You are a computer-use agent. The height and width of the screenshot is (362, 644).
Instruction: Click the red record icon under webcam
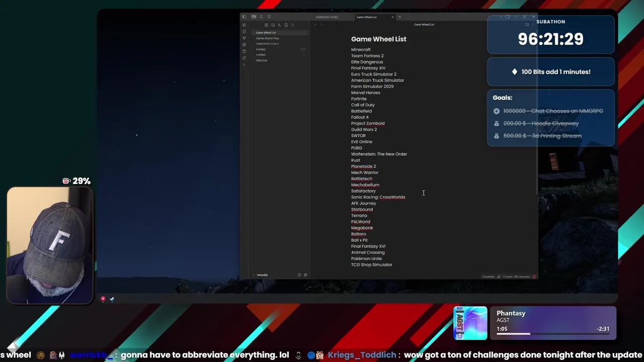click(x=103, y=299)
